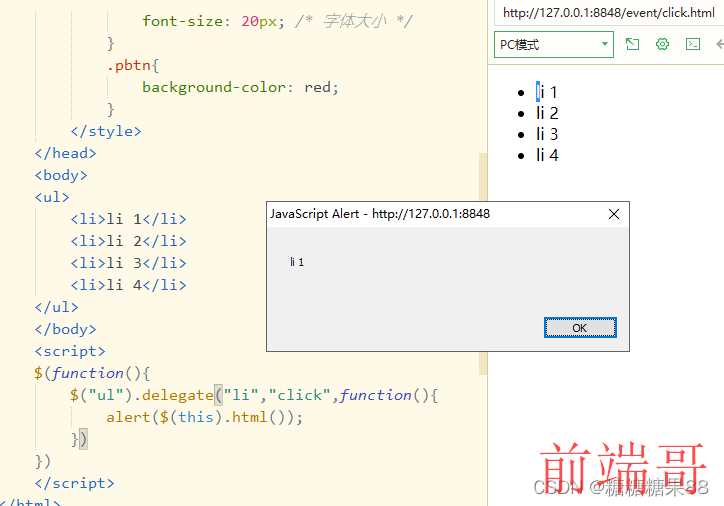Click the '</style>' closing tag
724x506 pixels.
[x=106, y=131]
